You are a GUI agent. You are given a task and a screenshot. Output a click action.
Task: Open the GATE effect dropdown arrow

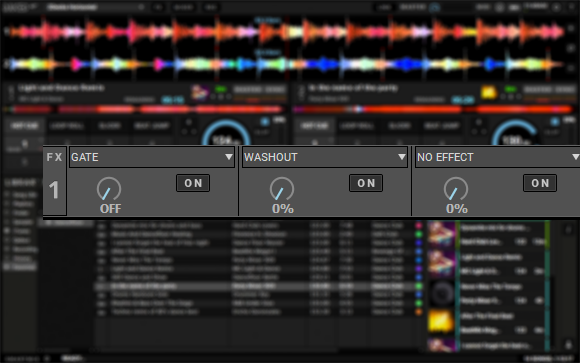pyautogui.click(x=229, y=157)
